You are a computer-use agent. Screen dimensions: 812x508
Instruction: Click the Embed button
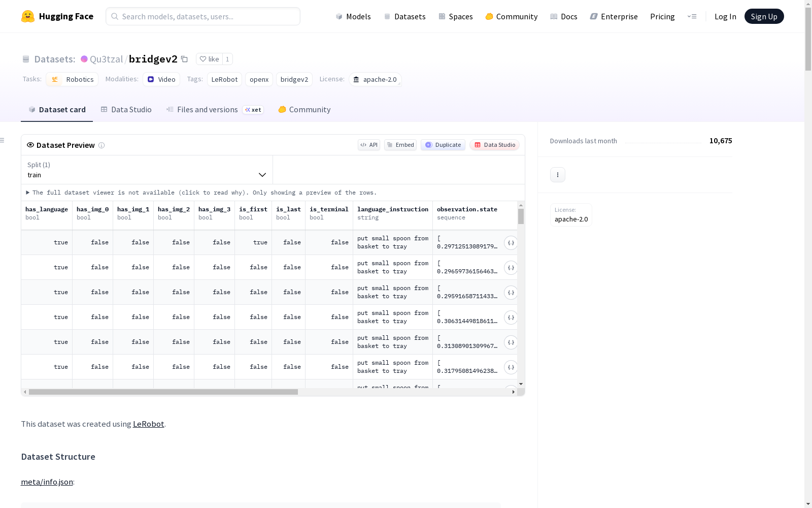tap(400, 145)
